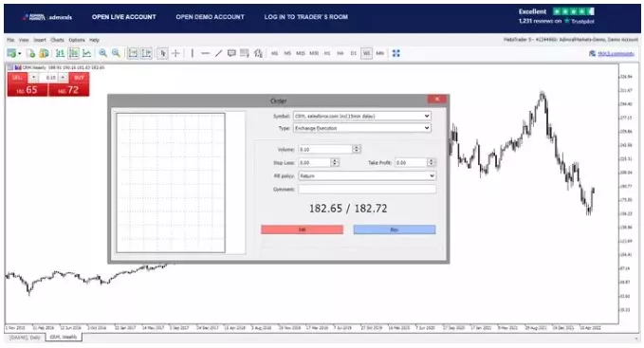
Task: Increase volume in one-click trading panel
Action: pos(63,78)
